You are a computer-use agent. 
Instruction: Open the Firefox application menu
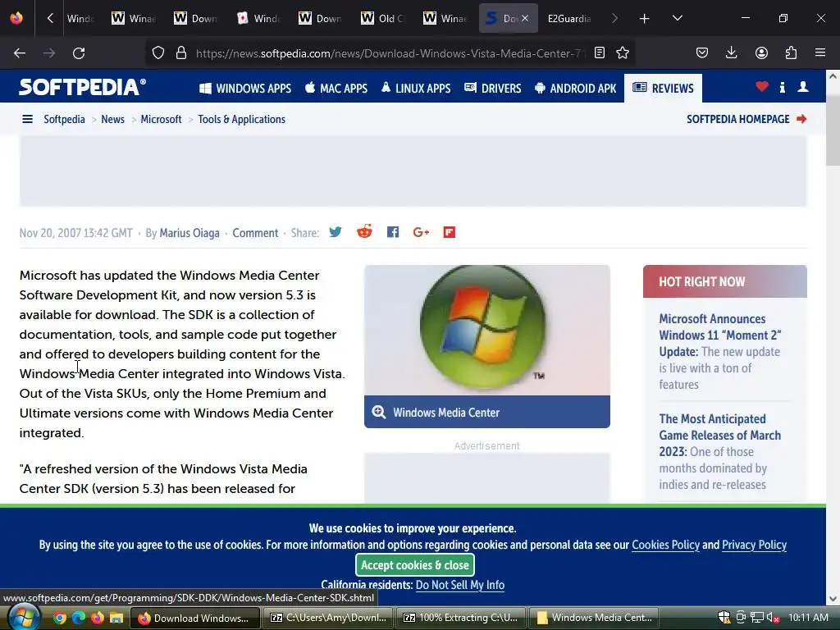(820, 53)
